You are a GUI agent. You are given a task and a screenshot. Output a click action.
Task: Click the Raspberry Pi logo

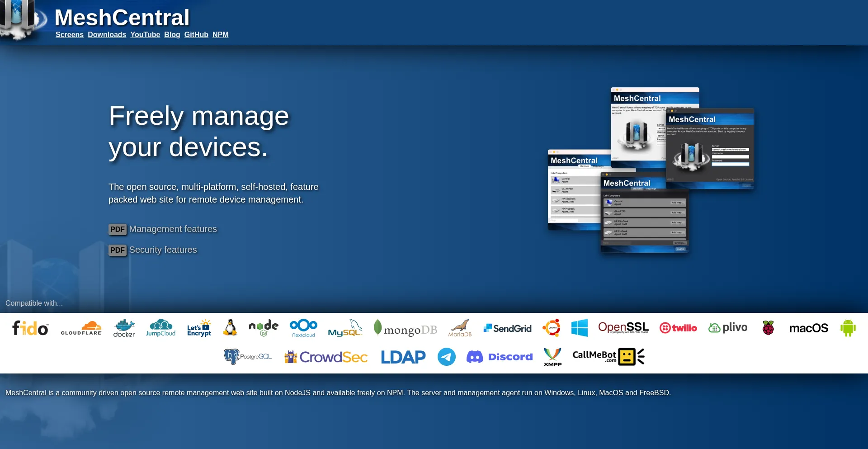point(768,328)
